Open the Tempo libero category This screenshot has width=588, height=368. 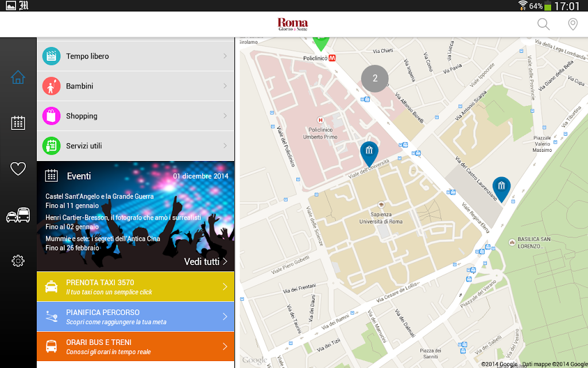136,56
